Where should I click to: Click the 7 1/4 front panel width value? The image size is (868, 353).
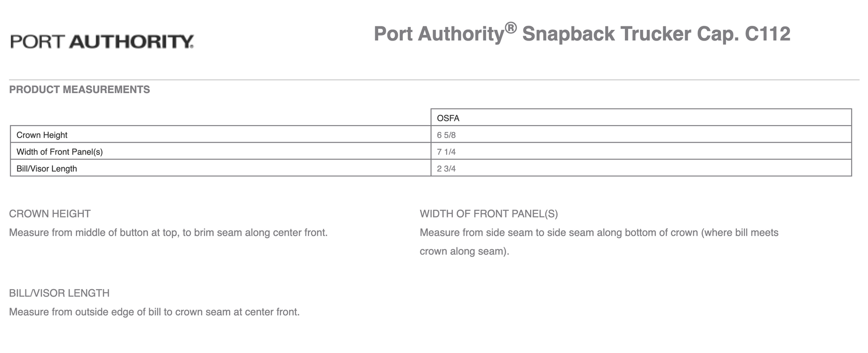[446, 152]
